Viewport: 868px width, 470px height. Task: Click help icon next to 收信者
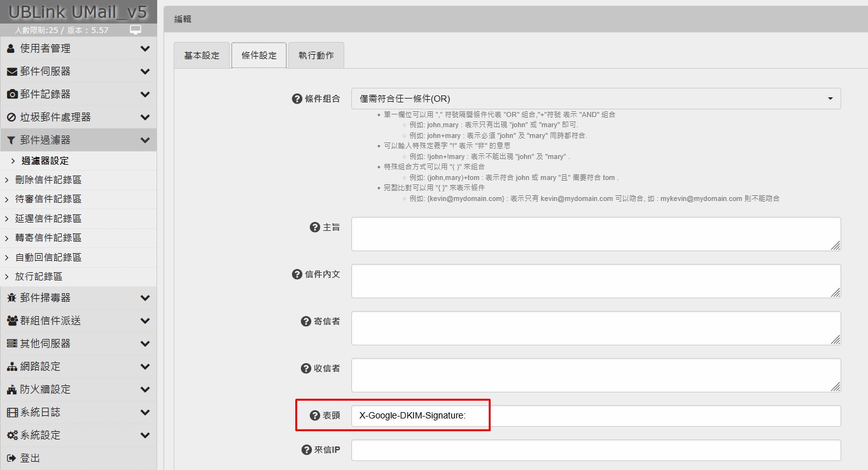coord(305,368)
